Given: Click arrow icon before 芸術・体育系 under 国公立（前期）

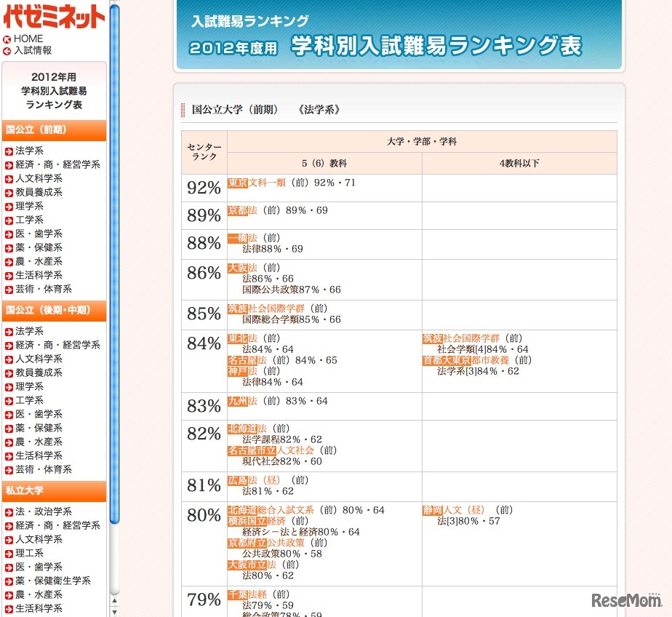Looking at the screenshot, I should click(x=9, y=290).
